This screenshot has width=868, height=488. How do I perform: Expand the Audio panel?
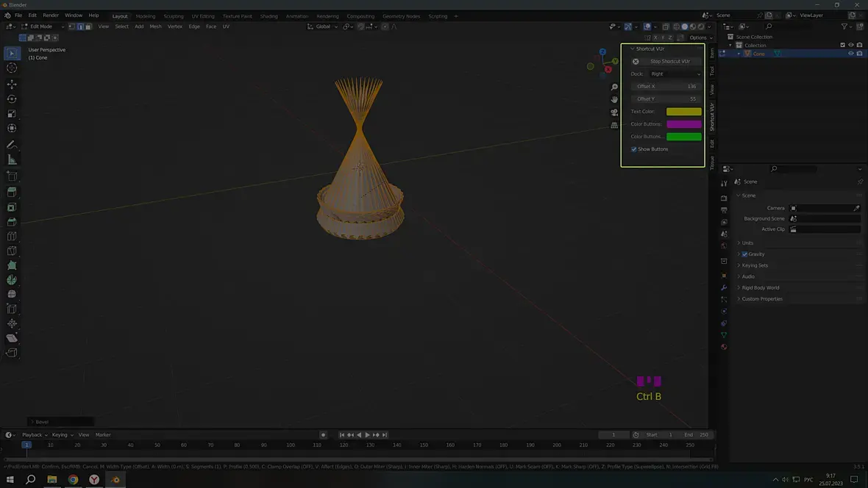click(x=748, y=276)
